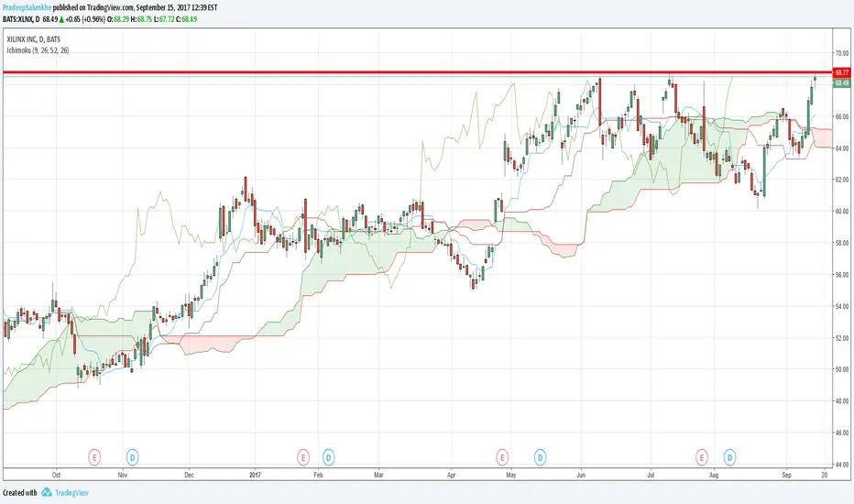Image resolution: width=854 pixels, height=504 pixels.
Task: Click the November dividend D marker
Action: coord(132,457)
